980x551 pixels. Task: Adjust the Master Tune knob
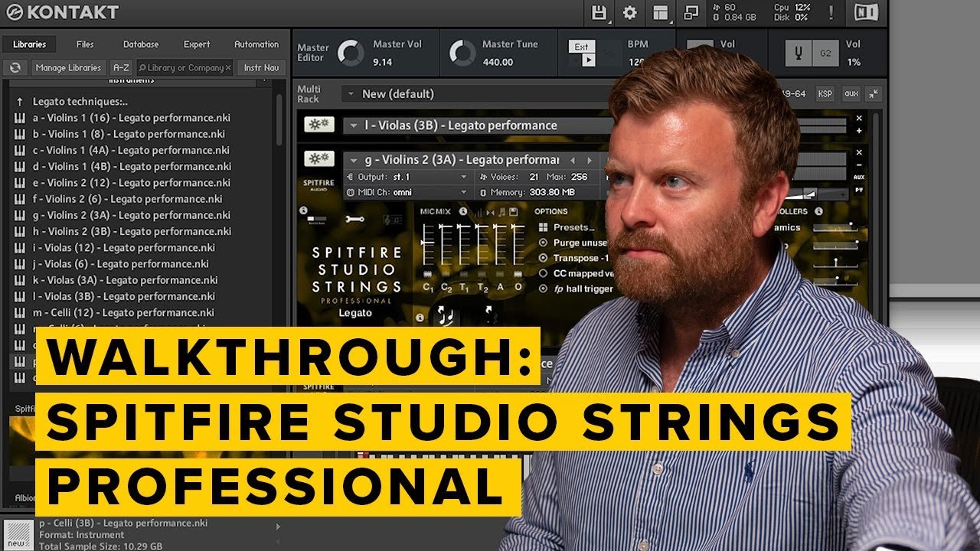(x=462, y=53)
